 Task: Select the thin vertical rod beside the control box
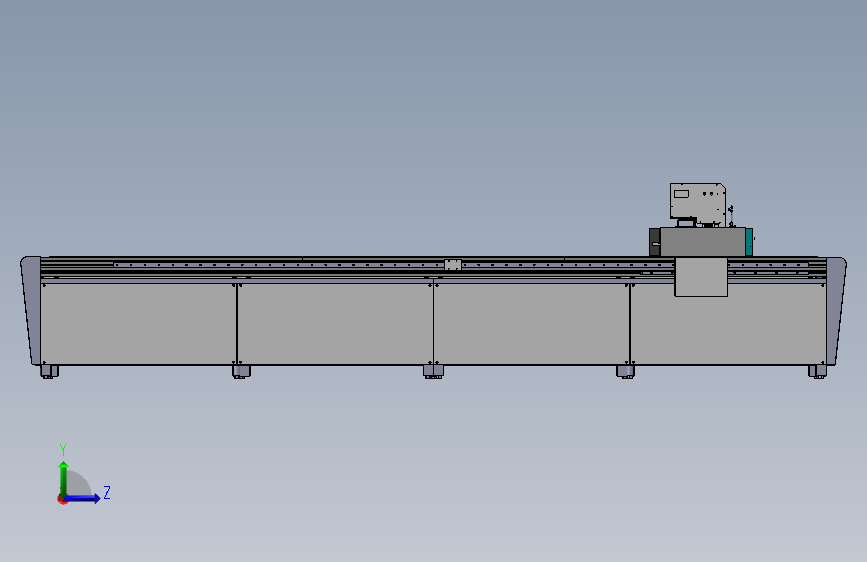point(731,216)
